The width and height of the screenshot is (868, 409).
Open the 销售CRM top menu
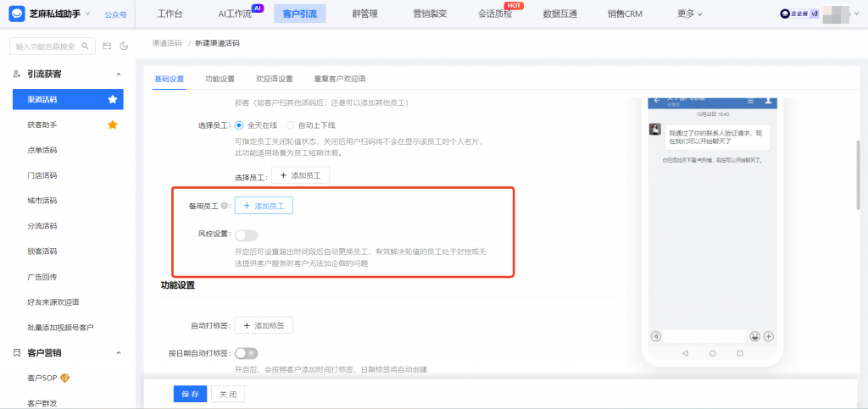(625, 14)
